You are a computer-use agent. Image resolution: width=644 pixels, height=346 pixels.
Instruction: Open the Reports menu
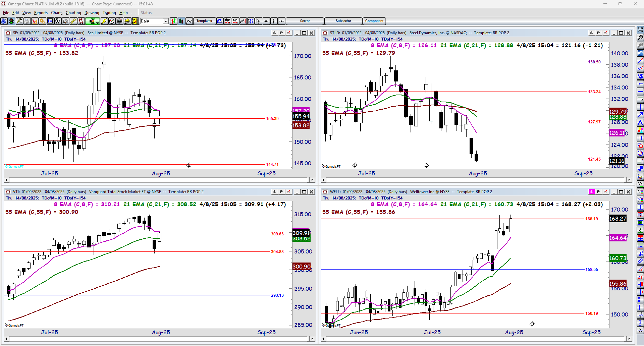(x=41, y=13)
